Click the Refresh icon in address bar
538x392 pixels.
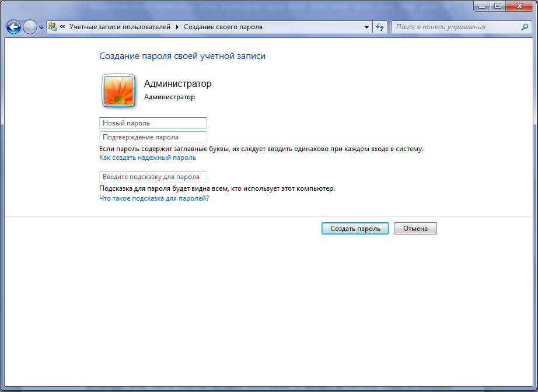click(x=379, y=27)
